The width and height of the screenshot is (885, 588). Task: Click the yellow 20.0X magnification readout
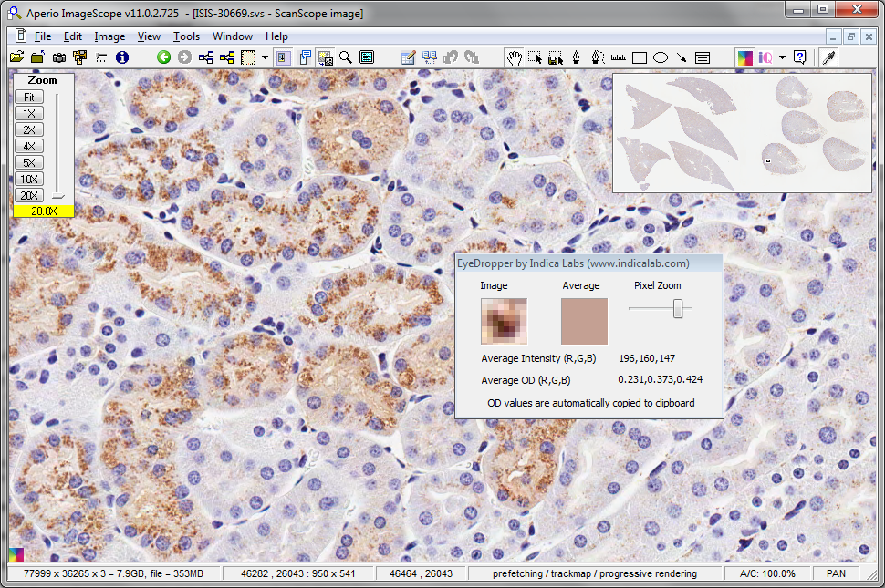[x=44, y=211]
